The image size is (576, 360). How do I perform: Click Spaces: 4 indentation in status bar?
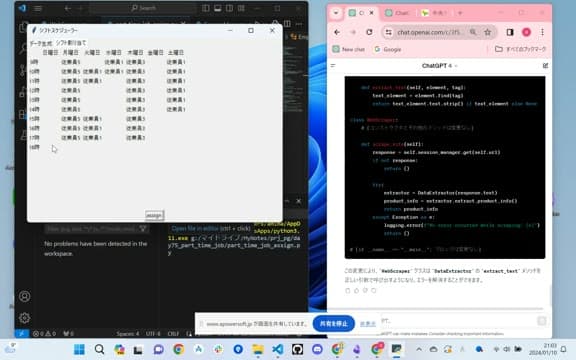pyautogui.click(x=128, y=334)
